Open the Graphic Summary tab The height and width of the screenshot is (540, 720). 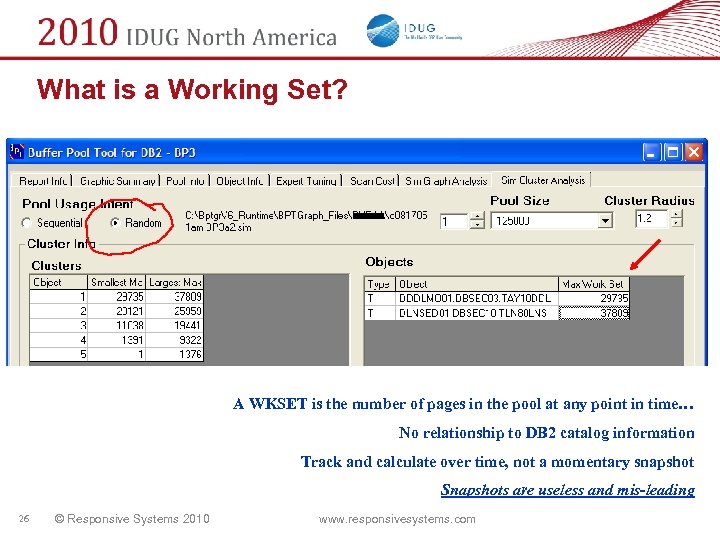coord(117,181)
